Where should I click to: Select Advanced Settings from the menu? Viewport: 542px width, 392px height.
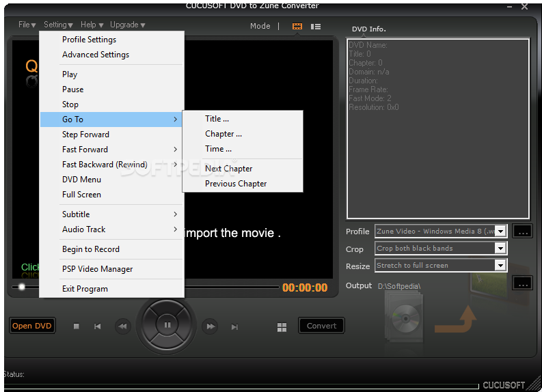(x=111, y=55)
